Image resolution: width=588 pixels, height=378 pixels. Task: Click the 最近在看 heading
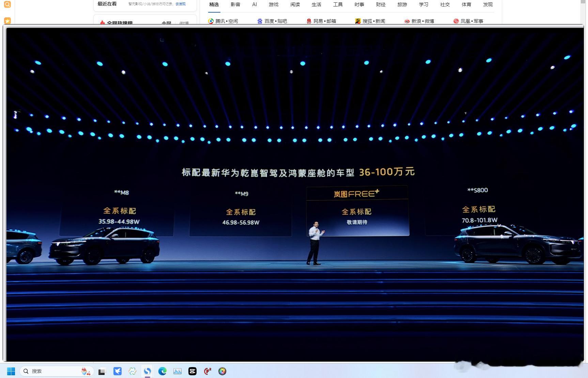pos(107,4)
